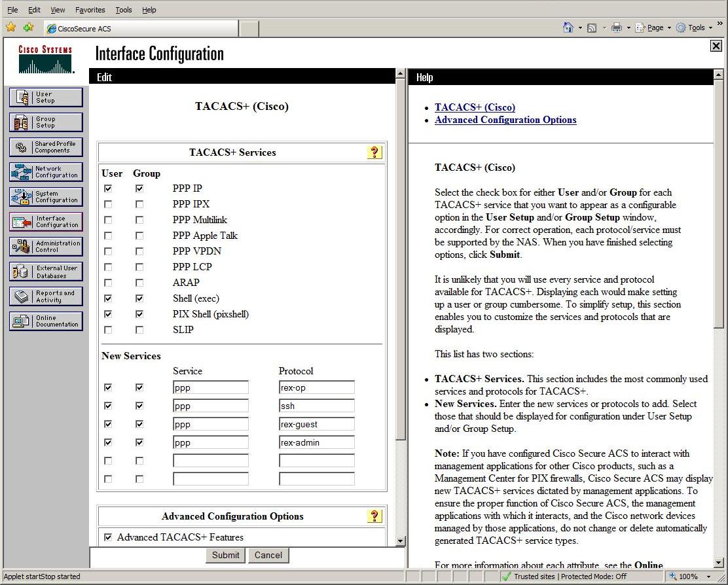Open the Edit menu
The image size is (728, 585).
34,10
